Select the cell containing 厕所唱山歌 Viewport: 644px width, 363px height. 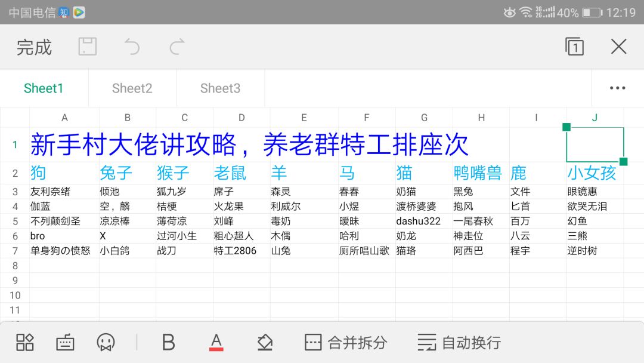(x=367, y=251)
